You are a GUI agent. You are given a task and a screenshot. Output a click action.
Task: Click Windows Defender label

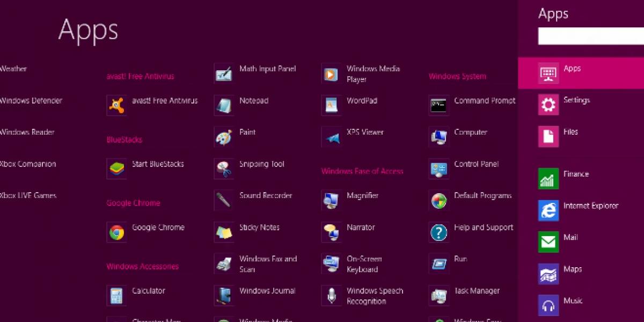(x=31, y=100)
